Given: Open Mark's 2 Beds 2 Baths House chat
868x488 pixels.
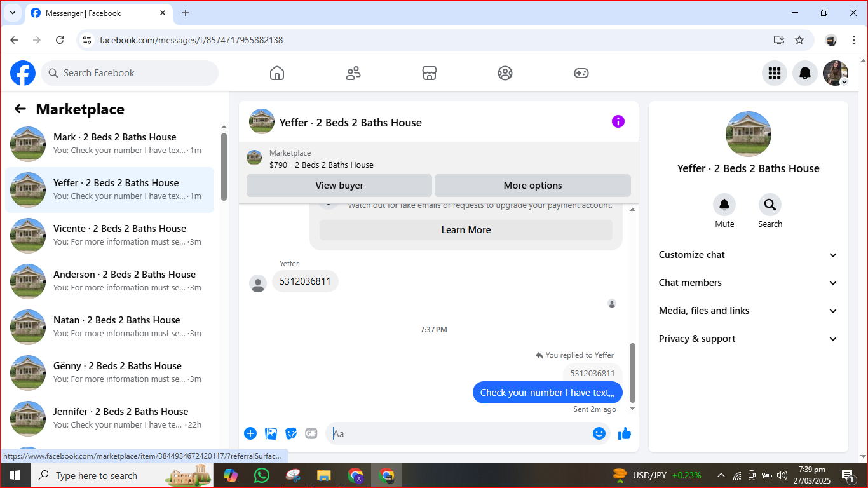Looking at the screenshot, I should coord(109,144).
